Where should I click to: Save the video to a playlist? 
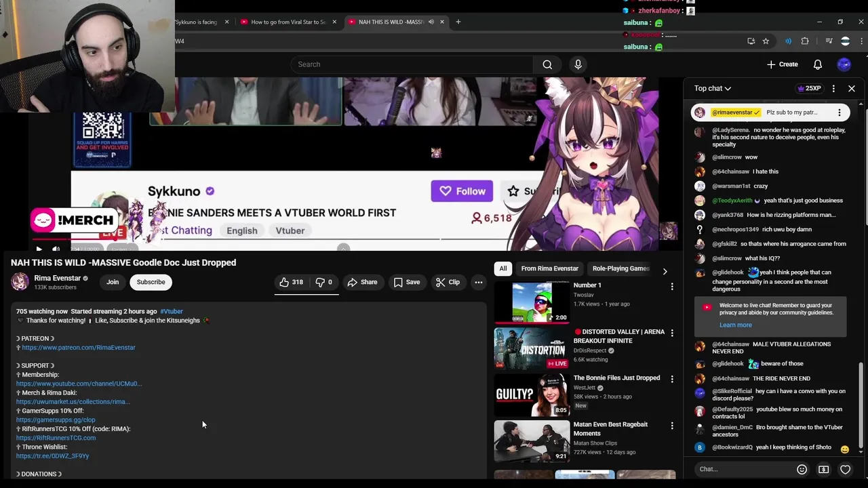pyautogui.click(x=407, y=282)
